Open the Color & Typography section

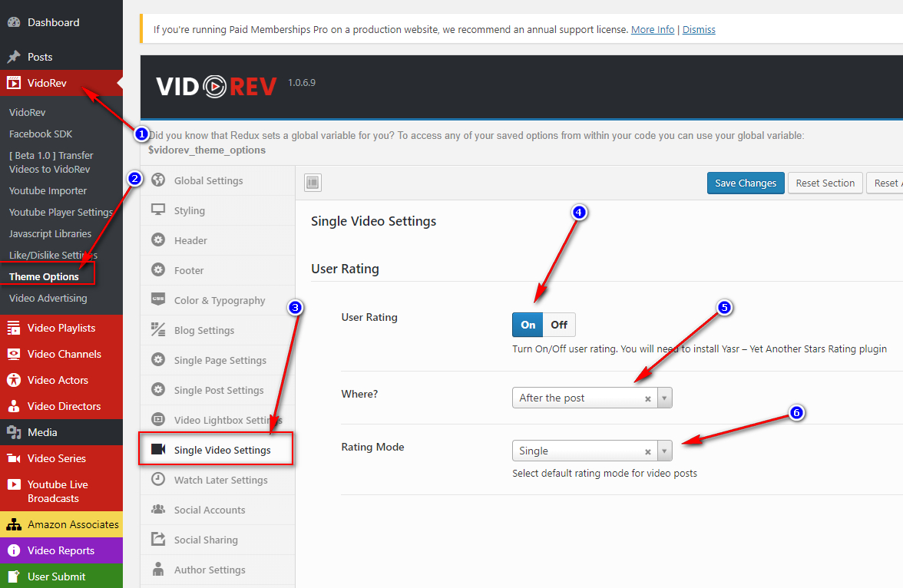pos(219,301)
